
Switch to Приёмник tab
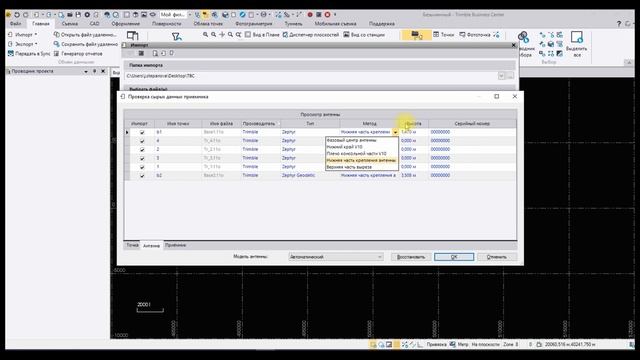176,245
